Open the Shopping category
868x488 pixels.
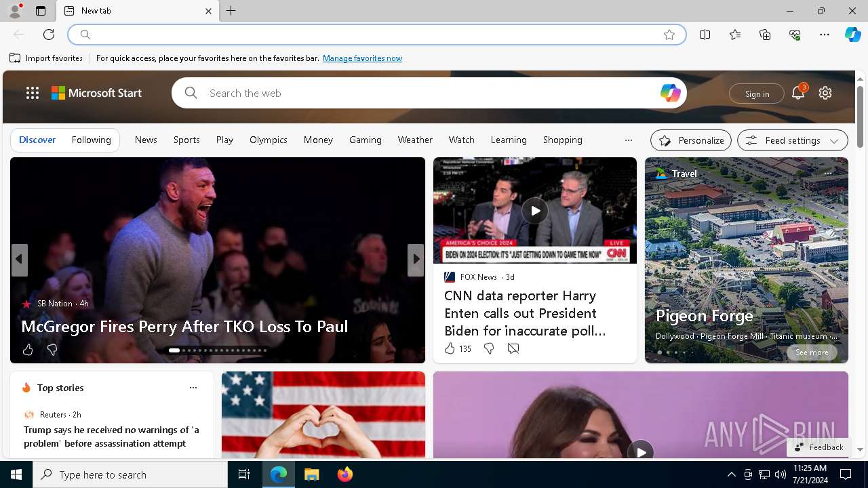[x=563, y=140]
